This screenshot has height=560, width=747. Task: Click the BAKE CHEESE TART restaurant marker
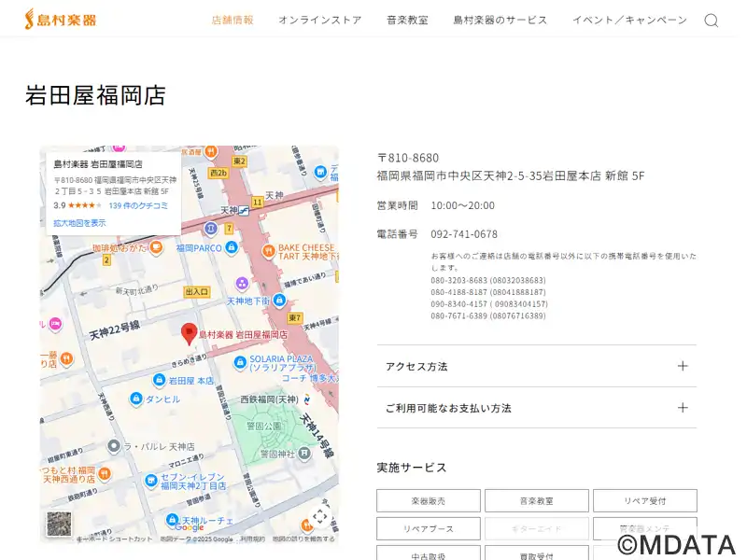(x=261, y=249)
